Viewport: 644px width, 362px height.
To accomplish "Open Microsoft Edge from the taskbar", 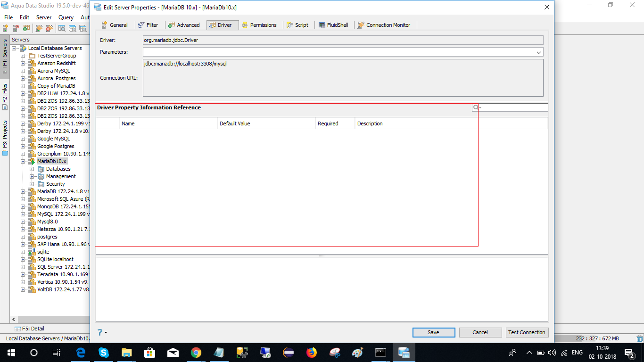I will (81, 353).
